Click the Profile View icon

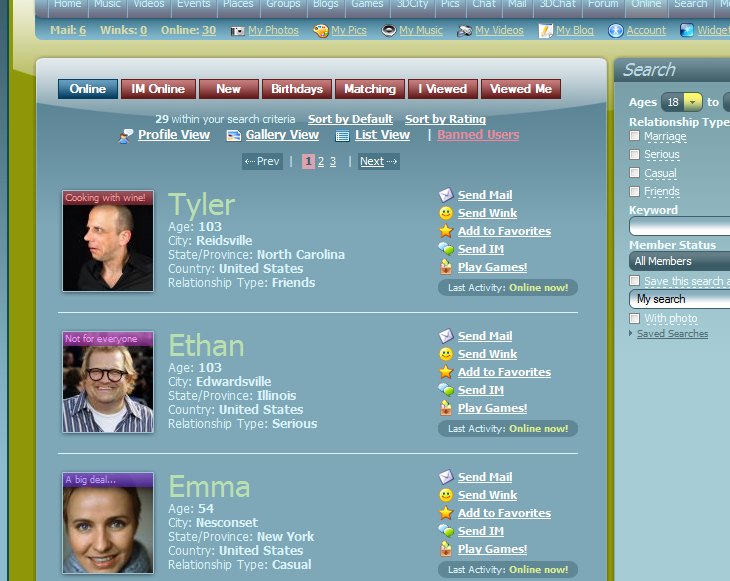[x=126, y=135]
